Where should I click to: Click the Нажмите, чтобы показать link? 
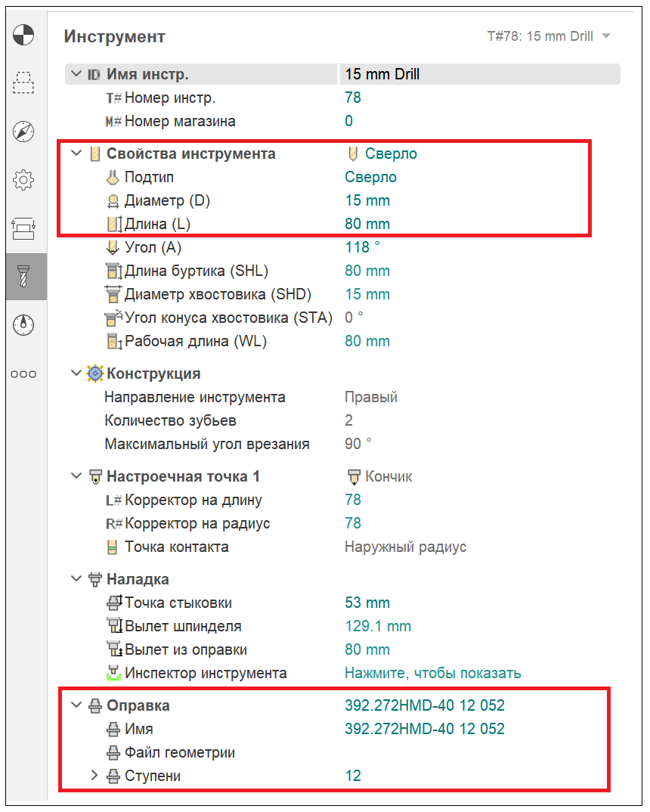pos(432,673)
